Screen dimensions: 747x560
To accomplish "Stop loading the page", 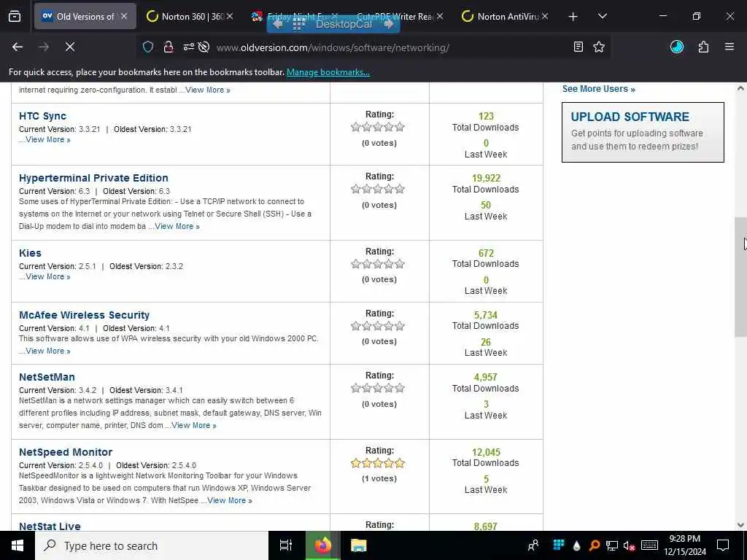I will [x=69, y=47].
